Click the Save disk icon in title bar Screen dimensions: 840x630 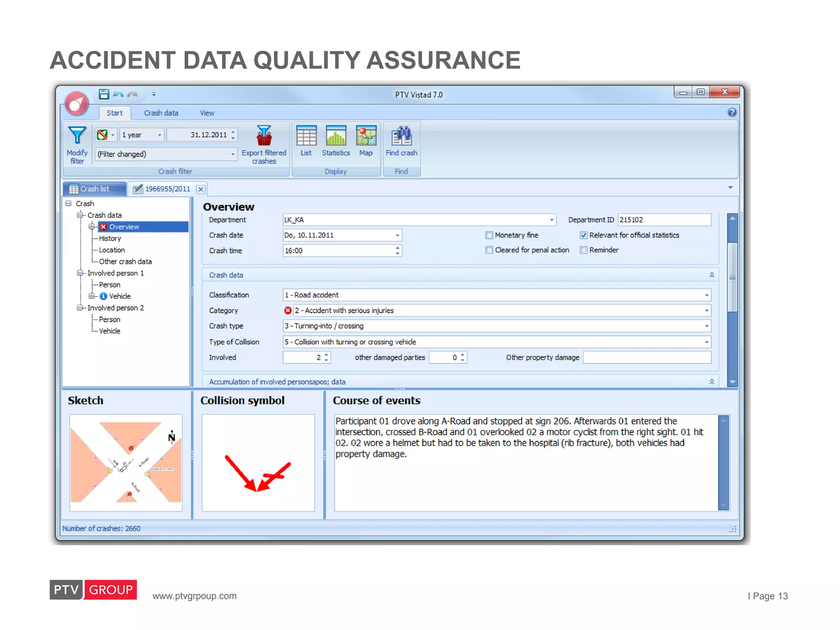point(104,94)
